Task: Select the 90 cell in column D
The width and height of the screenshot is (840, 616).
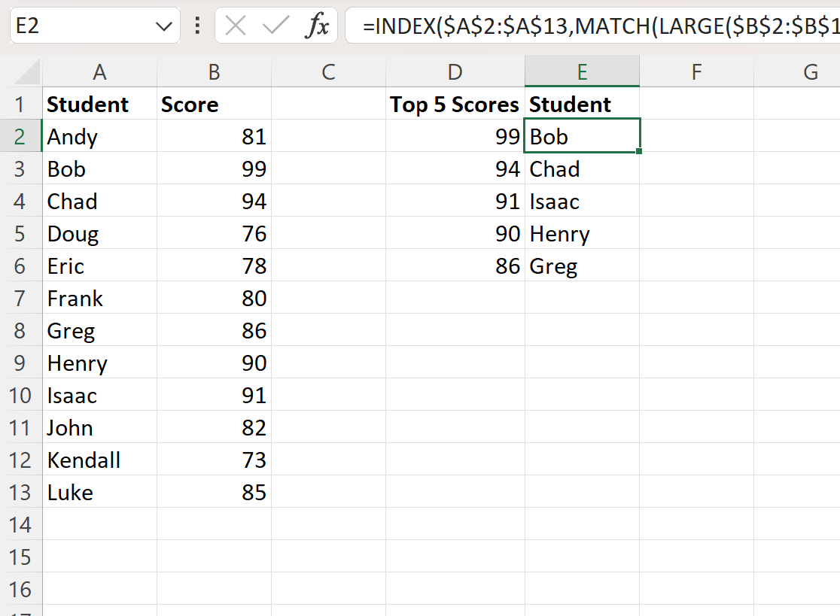Action: (x=455, y=233)
